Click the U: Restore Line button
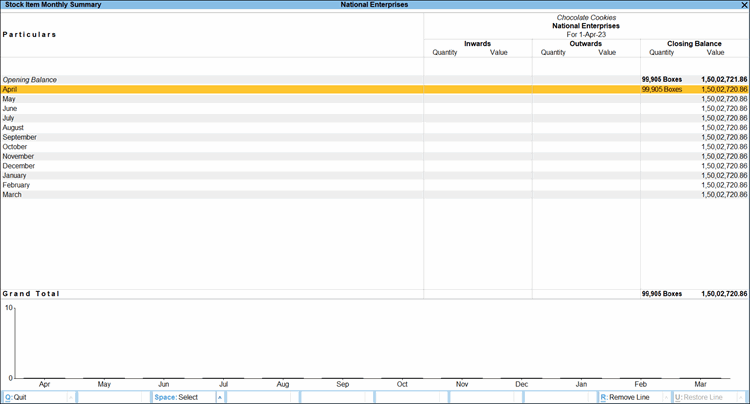 tap(706, 397)
